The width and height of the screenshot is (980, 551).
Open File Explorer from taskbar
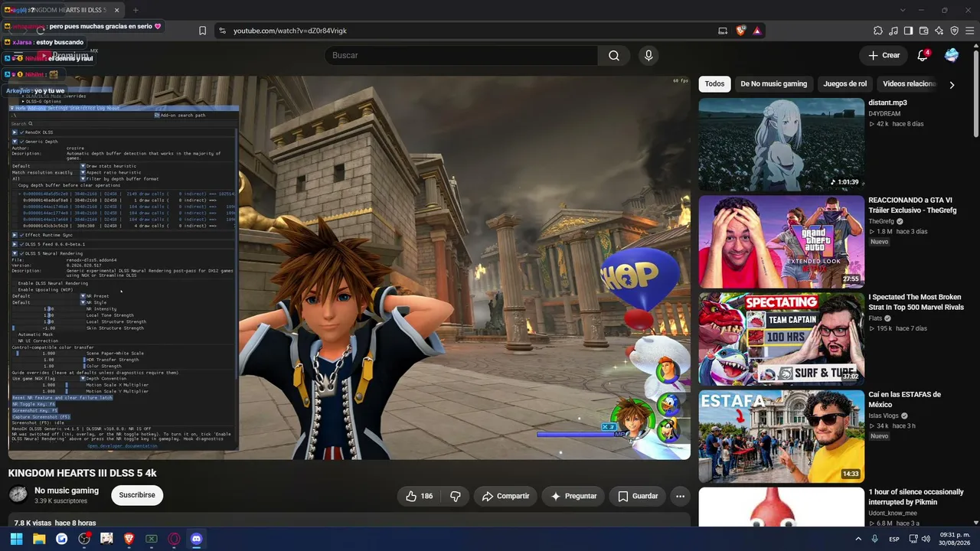coord(39,539)
